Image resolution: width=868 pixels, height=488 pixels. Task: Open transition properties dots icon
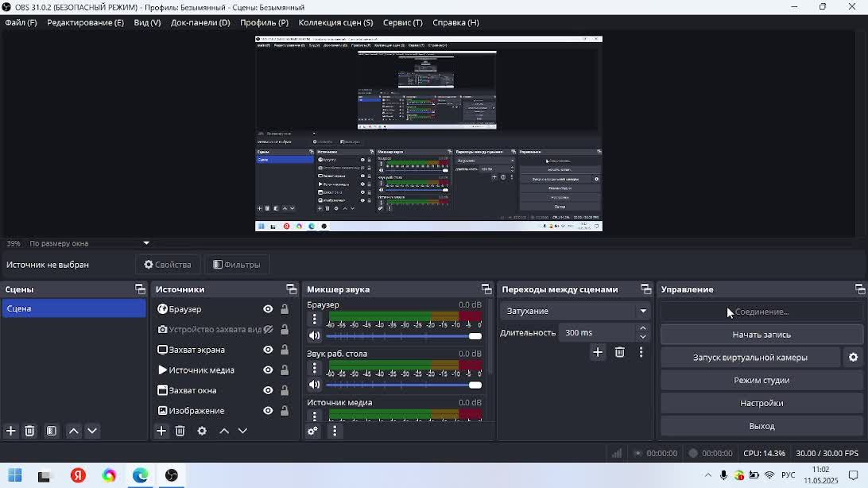click(641, 352)
